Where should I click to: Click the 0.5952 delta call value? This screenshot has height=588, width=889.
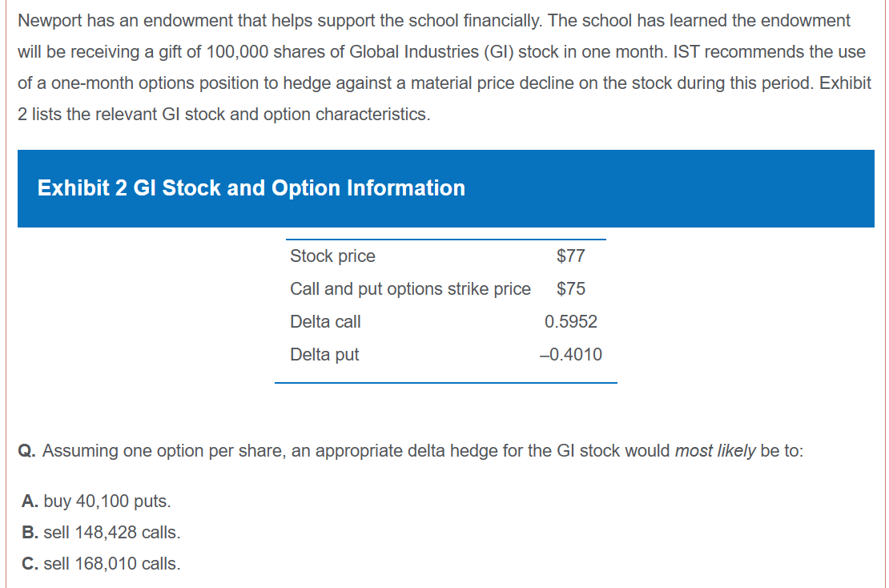click(x=571, y=322)
